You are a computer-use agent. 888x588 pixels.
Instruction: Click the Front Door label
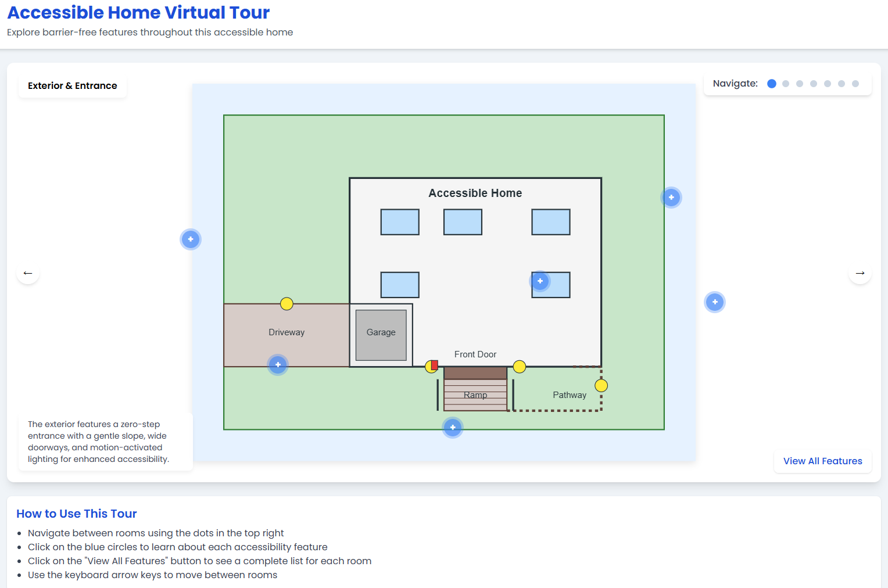tap(475, 354)
